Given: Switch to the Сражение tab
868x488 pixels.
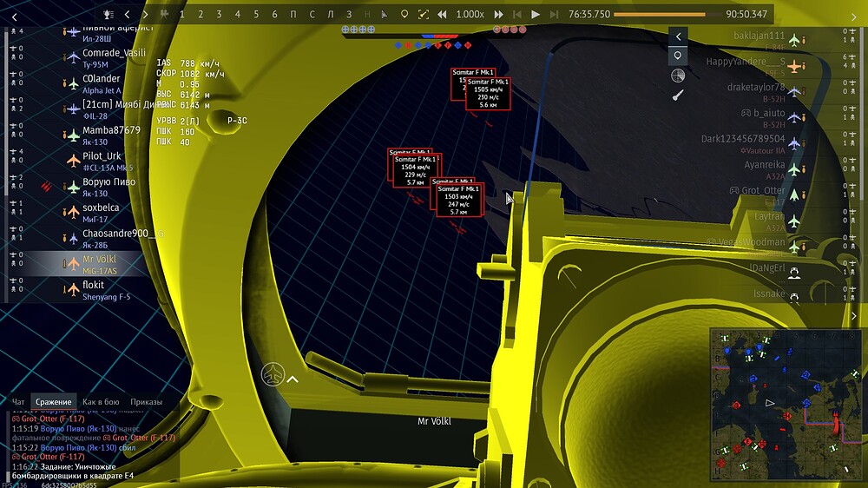Looking at the screenshot, I should click(x=53, y=401).
